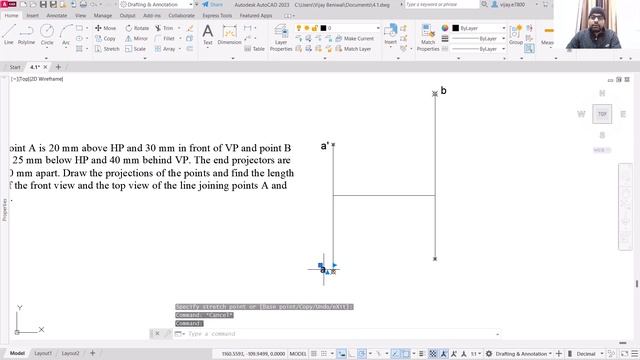
Task: Click Match Properties
Action: click(428, 38)
